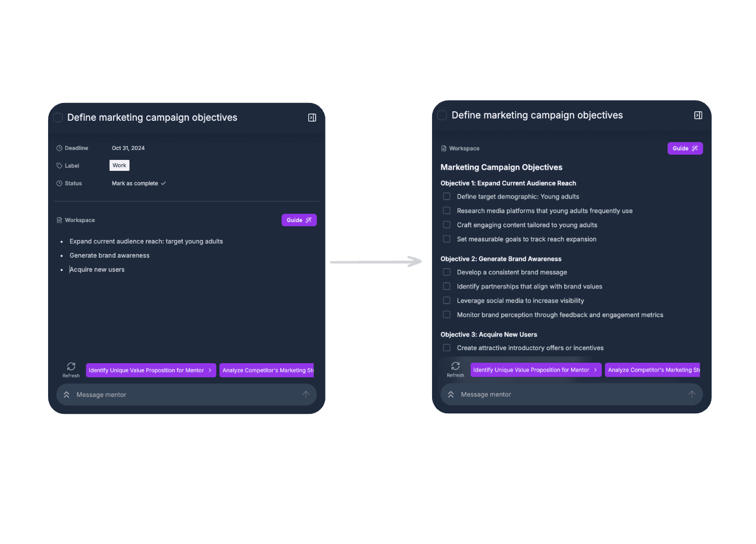This screenshot has width=756, height=544.
Task: Click the Refresh icon above the message bar
Action: click(71, 366)
